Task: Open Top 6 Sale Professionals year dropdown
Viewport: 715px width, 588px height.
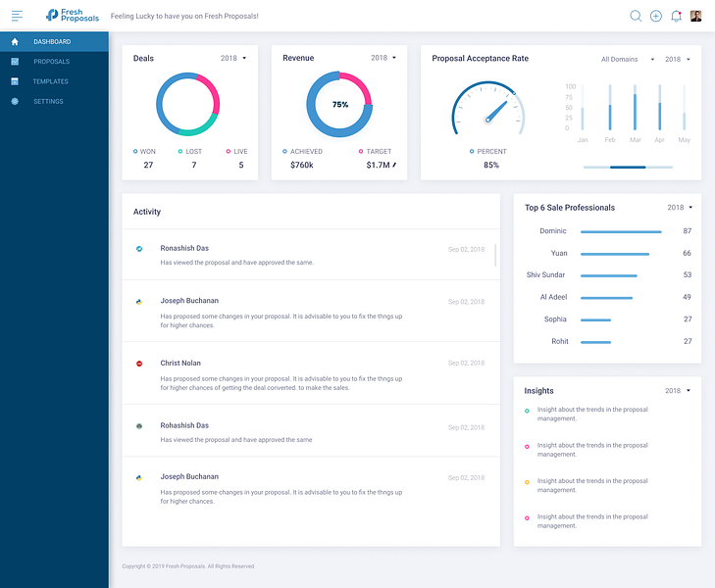Action: (x=680, y=208)
